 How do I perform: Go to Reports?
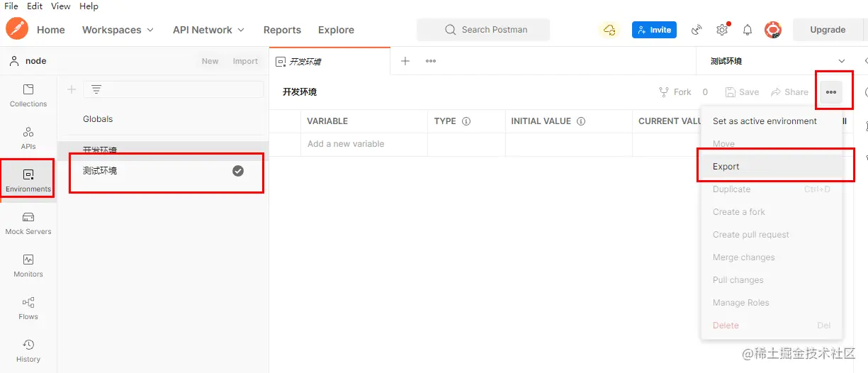tap(282, 30)
